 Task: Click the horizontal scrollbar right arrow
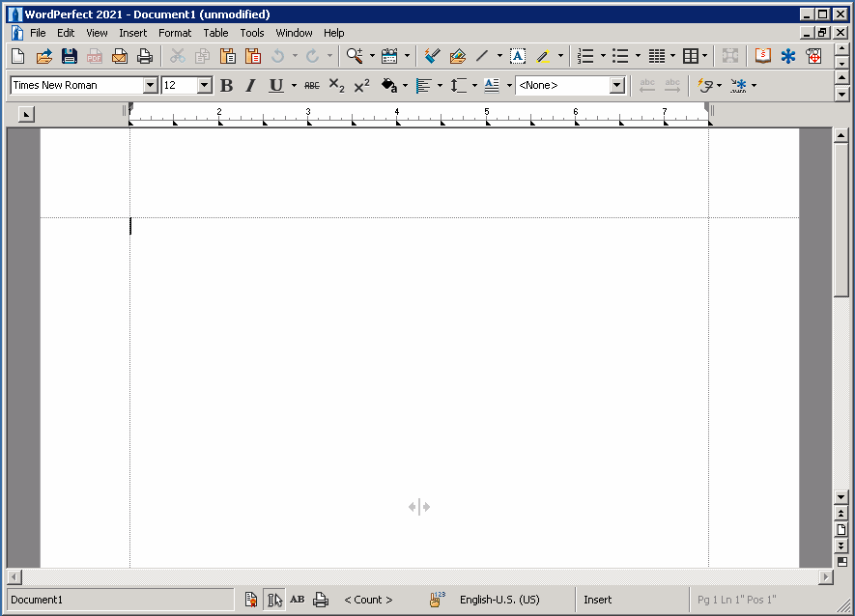(826, 576)
